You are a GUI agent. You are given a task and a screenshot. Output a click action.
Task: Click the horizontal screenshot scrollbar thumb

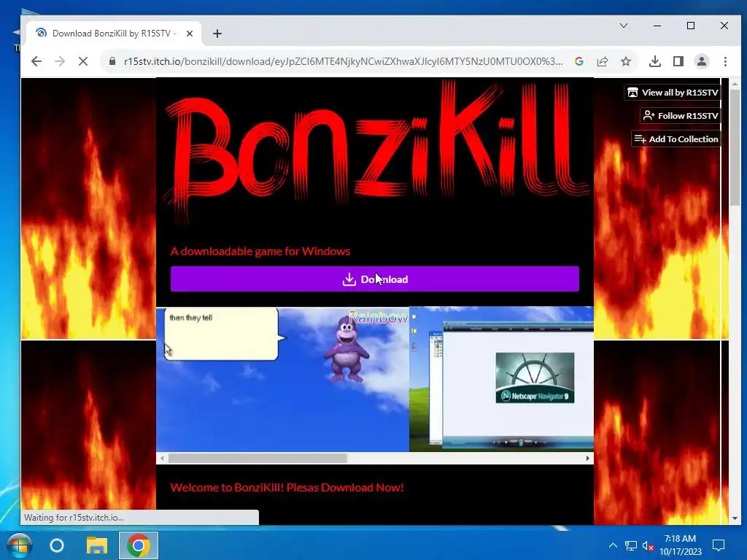click(x=258, y=458)
